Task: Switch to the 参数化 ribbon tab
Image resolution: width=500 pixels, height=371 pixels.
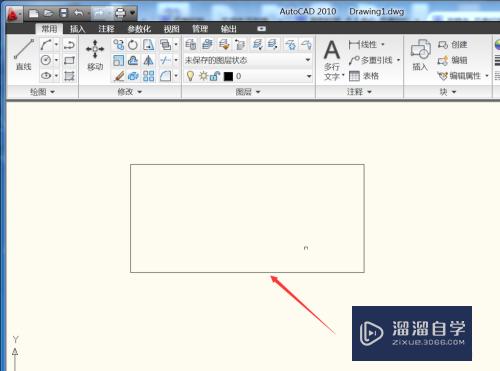Action: click(139, 29)
